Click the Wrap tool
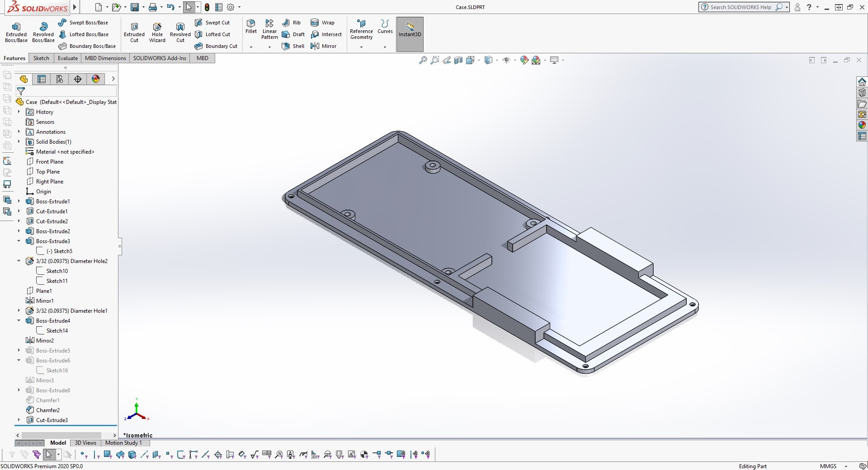Viewport: 868px width, 470px height. pos(322,23)
